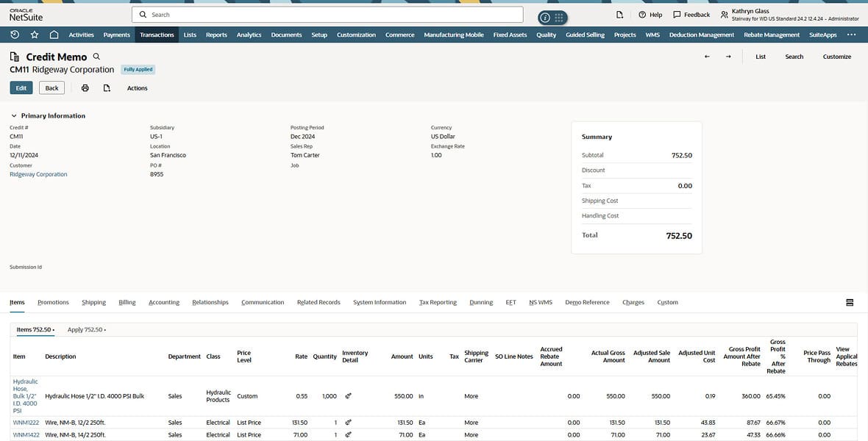Switch items list view with grid icon
The image size is (868, 441).
point(849,301)
